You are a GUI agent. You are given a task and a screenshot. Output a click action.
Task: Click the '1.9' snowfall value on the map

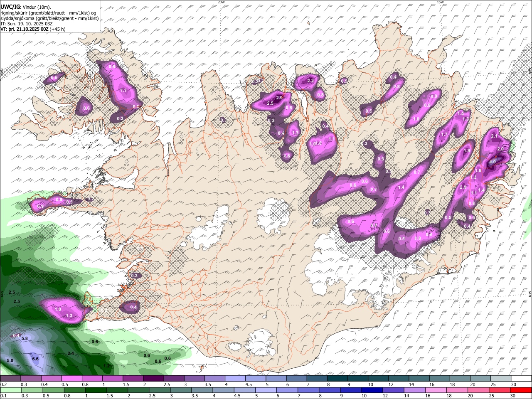[467, 151]
